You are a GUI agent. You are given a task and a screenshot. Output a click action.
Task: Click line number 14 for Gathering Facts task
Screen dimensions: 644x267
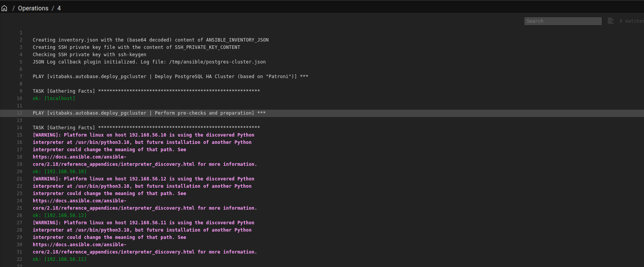point(19,128)
